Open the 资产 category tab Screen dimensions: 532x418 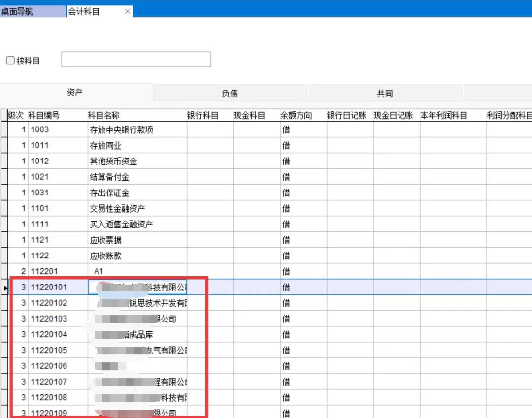75,93
